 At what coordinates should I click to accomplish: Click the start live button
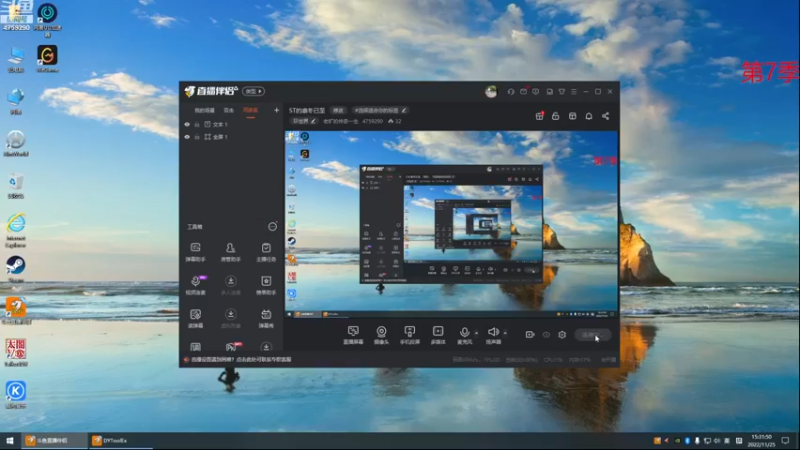tap(592, 335)
